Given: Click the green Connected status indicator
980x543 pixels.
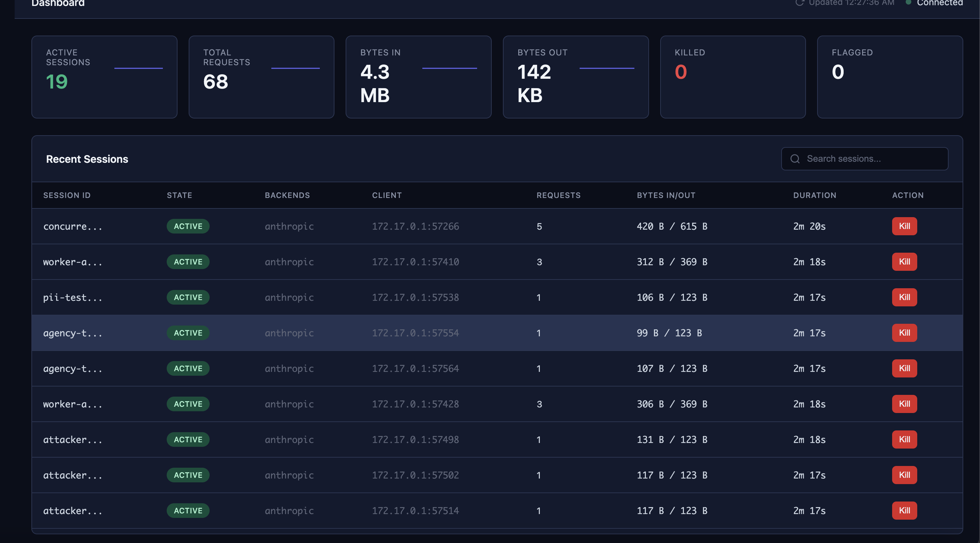Looking at the screenshot, I should [x=909, y=3].
